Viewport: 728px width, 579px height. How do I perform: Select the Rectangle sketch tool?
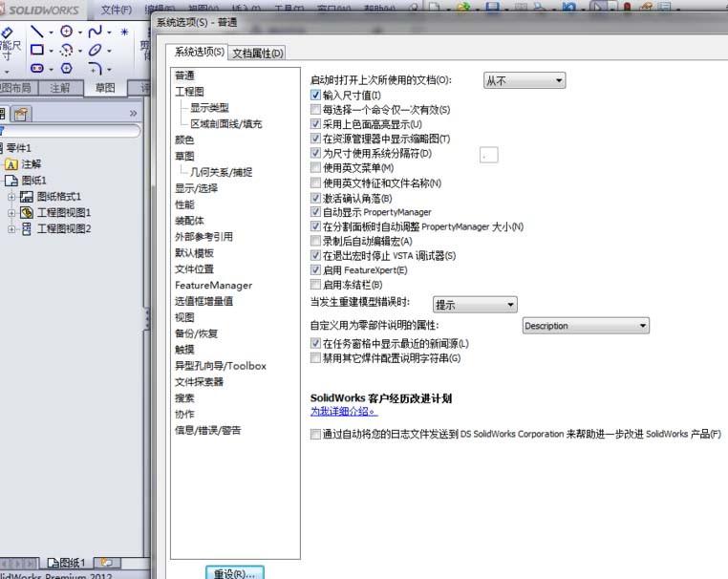(36, 50)
